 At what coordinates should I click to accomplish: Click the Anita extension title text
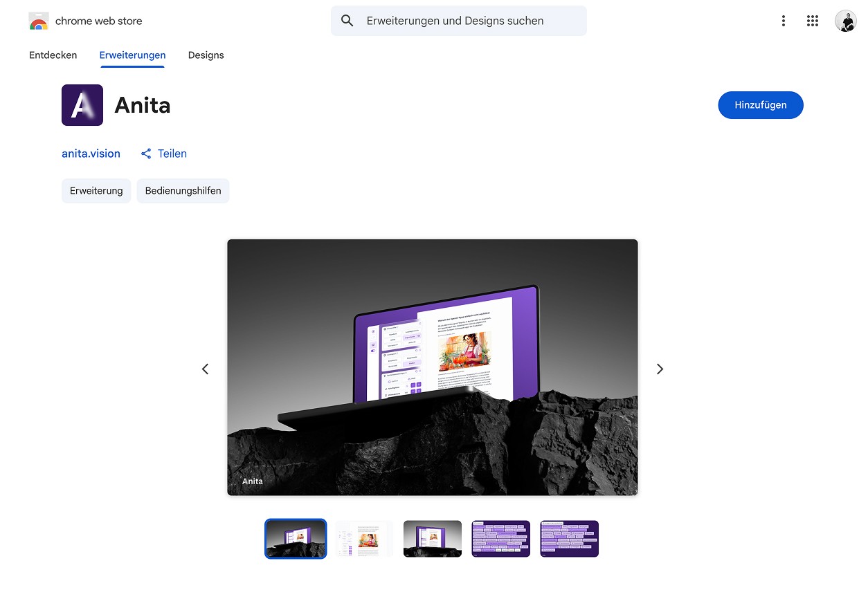143,105
